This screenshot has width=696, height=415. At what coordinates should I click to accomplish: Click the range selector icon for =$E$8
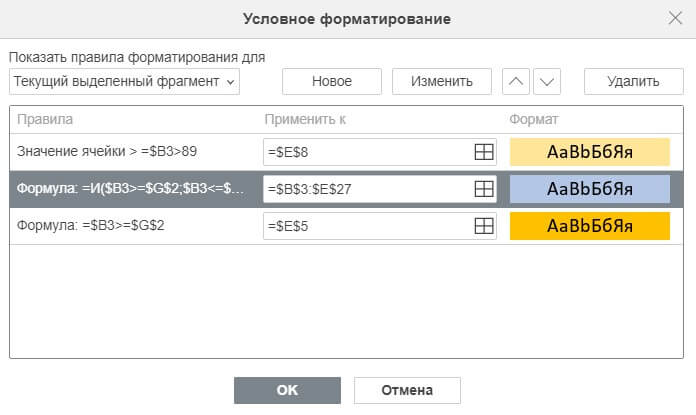483,152
